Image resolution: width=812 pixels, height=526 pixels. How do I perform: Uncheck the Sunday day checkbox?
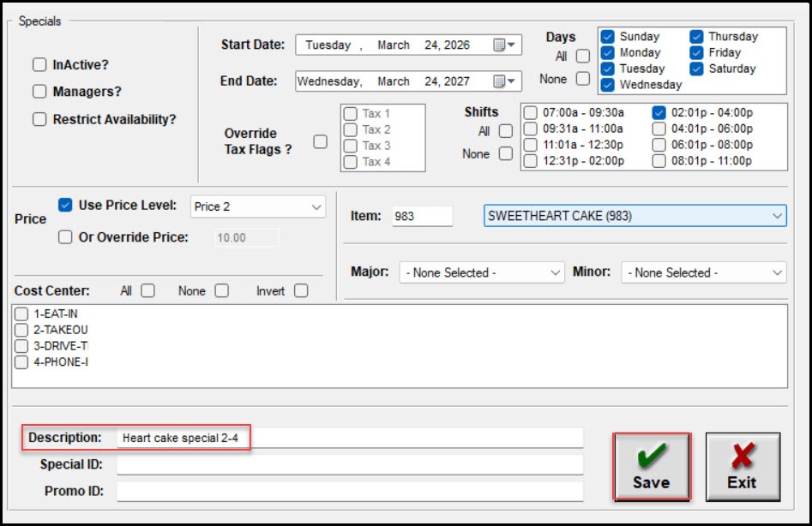(608, 37)
